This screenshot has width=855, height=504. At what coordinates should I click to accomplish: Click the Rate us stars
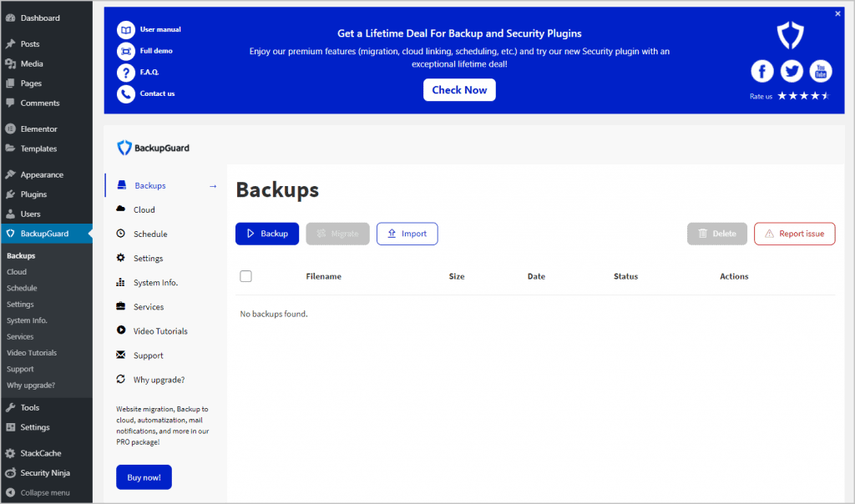coord(803,96)
